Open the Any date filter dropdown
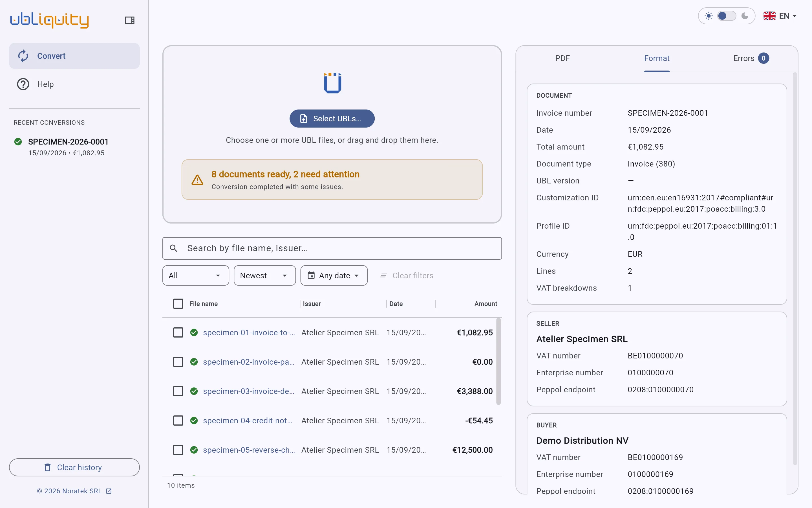The height and width of the screenshot is (508, 812). (x=334, y=275)
